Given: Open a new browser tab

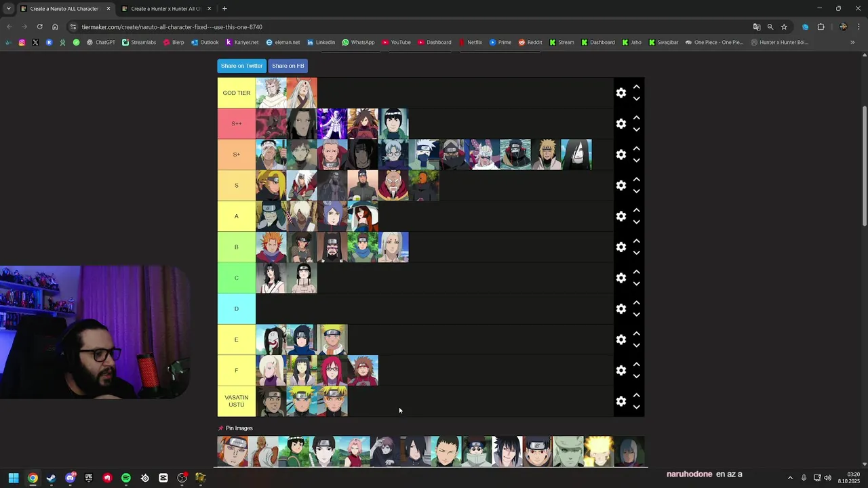Looking at the screenshot, I should [x=224, y=9].
